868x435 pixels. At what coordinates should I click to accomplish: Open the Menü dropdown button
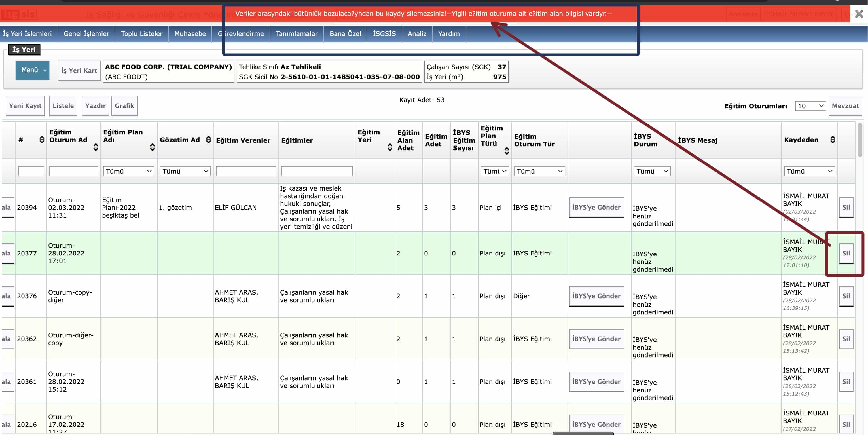(32, 70)
